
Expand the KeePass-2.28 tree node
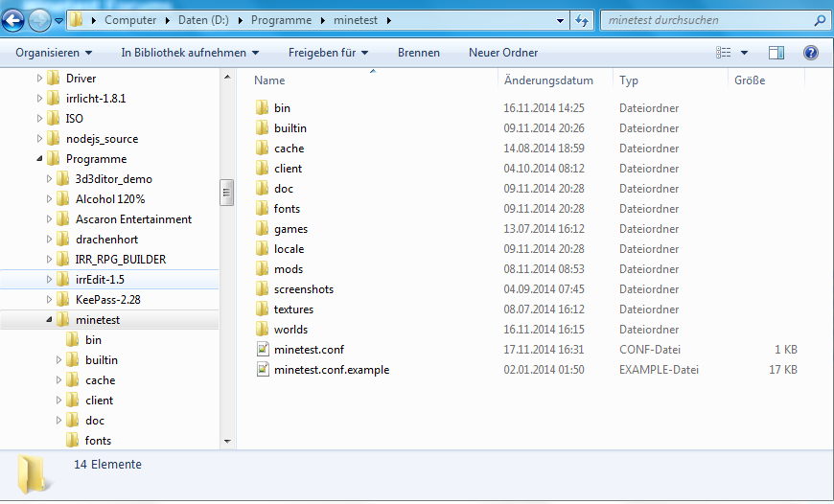[x=49, y=300]
